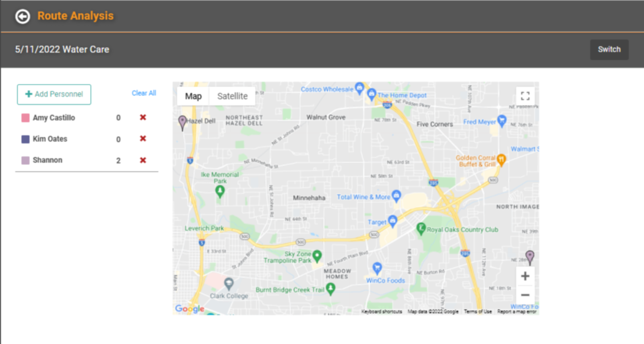Click Amy Castillo's pink color swatch
Viewport: 644px width, 344px height.
pyautogui.click(x=26, y=118)
